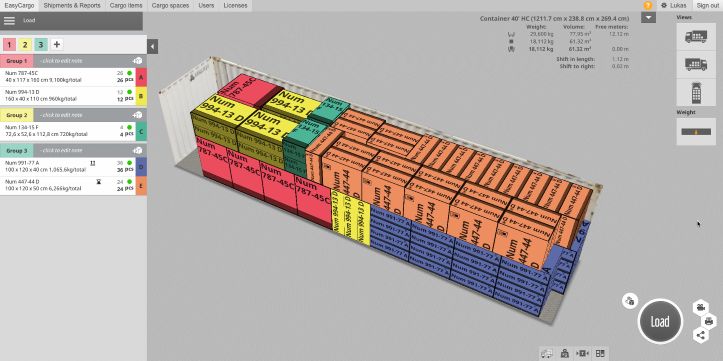Click the 26 pcs count for Num 787-45C
Image resolution: width=723 pixels, height=361 pixels.
125,80
